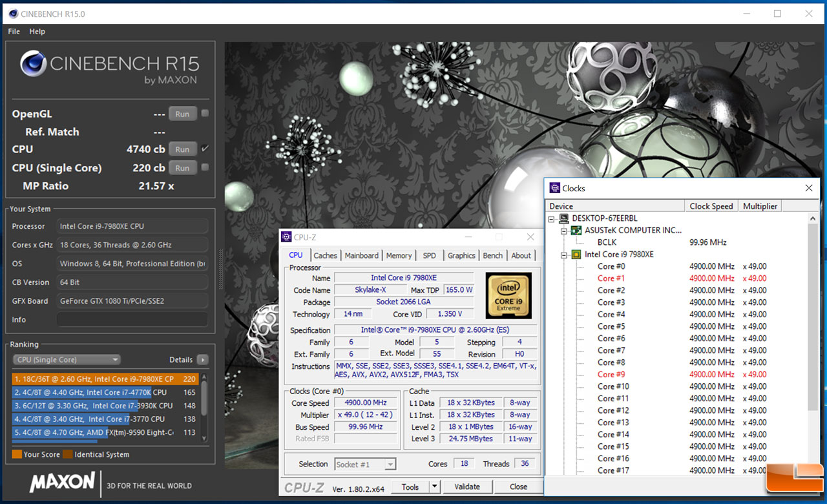Screen dimensions: 827x504
Task: Click the Multiplier column header
Action: (x=760, y=206)
